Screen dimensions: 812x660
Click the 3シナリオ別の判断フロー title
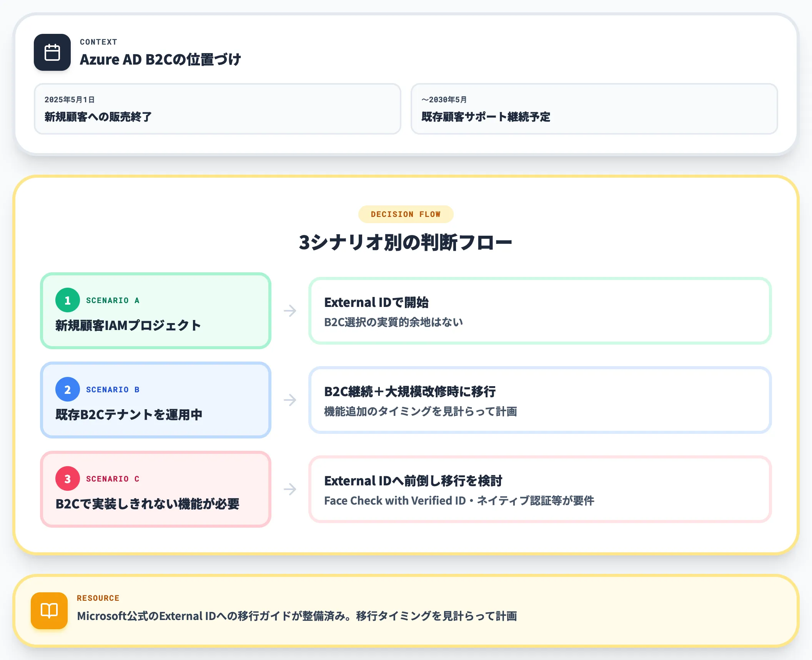[406, 242]
